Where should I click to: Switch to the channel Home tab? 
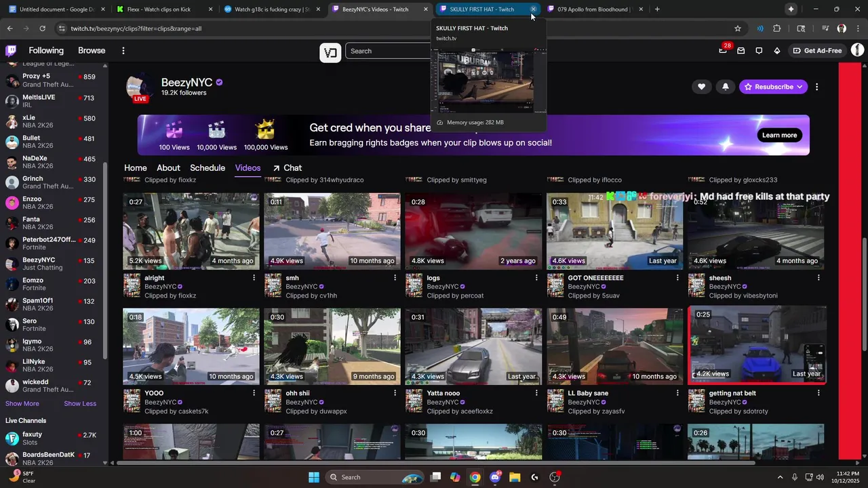(x=135, y=168)
